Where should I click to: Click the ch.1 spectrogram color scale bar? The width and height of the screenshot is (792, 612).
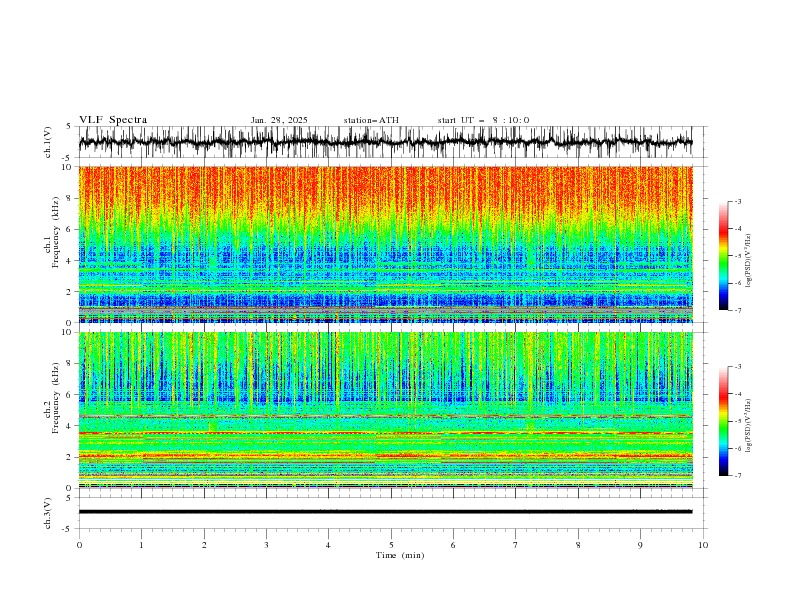(723, 256)
